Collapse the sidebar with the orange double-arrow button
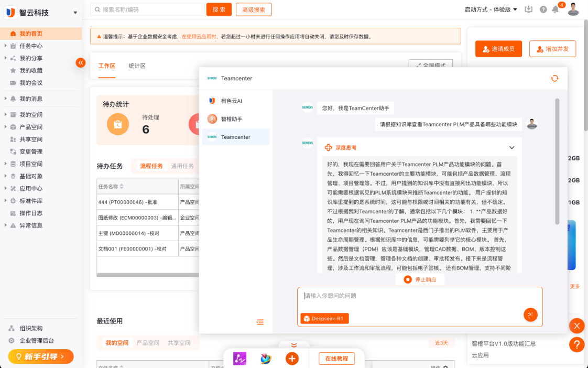The height and width of the screenshot is (368, 588). coord(81,63)
